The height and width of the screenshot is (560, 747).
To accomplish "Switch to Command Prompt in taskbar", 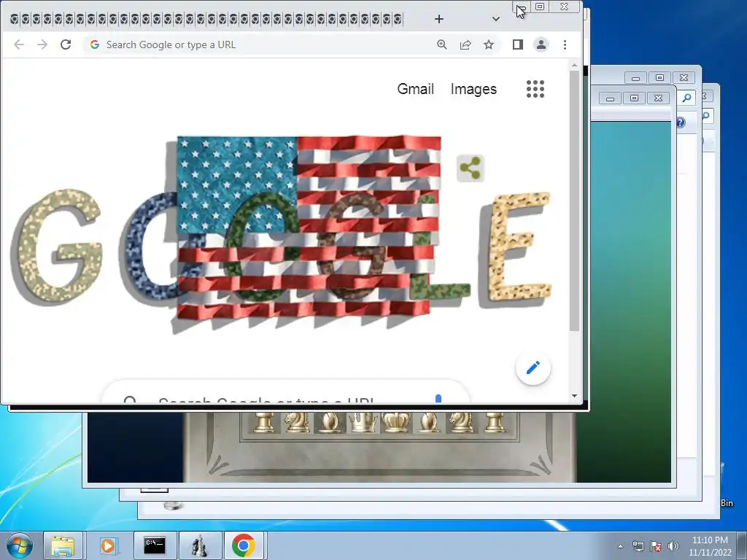I will [155, 545].
